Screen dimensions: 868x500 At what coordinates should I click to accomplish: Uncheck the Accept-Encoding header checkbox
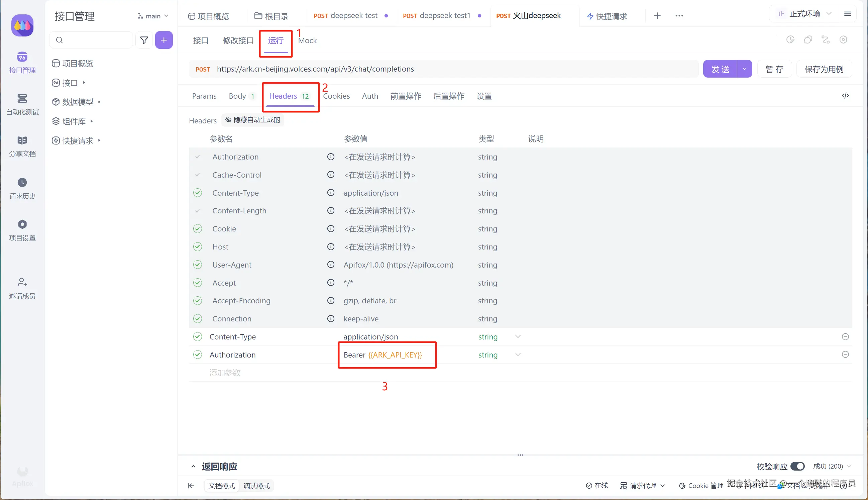[198, 301]
